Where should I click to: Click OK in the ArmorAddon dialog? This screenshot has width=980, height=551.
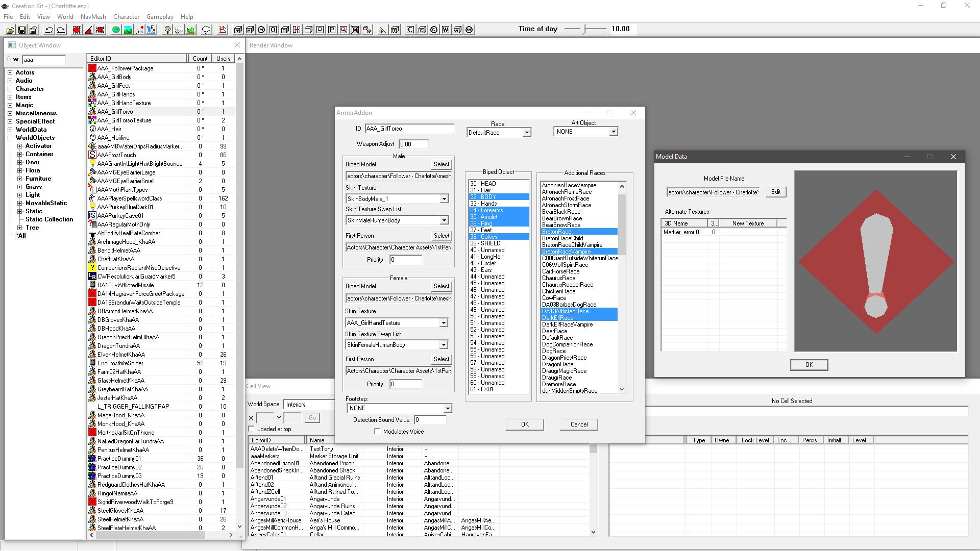point(525,424)
